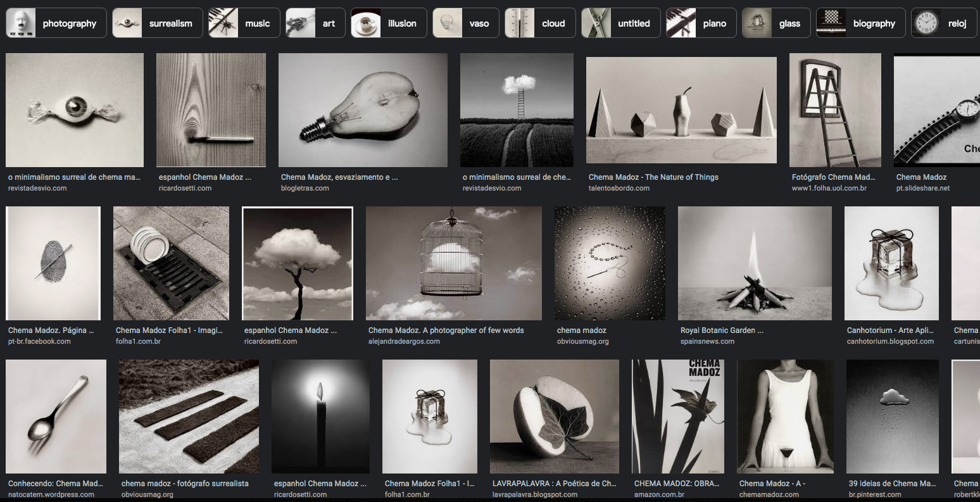Open the cloud in birdcage image
The image size is (980, 502).
[x=454, y=263]
